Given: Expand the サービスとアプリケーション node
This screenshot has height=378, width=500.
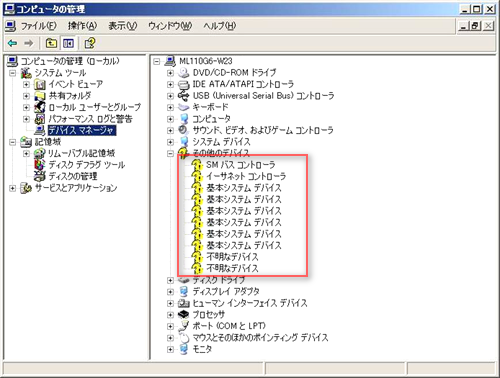Looking at the screenshot, I should pos(13,188).
